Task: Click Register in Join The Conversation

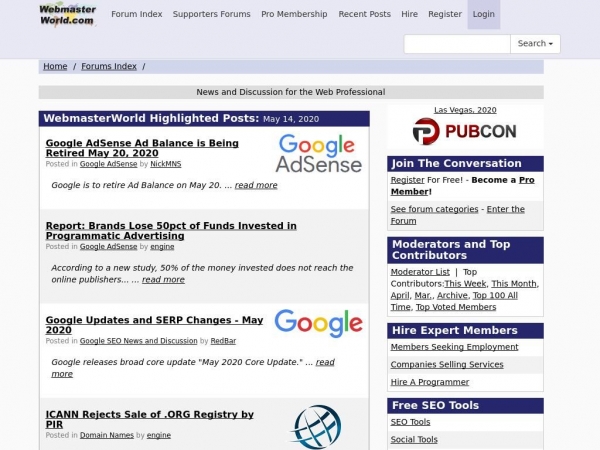Action: coord(408,180)
